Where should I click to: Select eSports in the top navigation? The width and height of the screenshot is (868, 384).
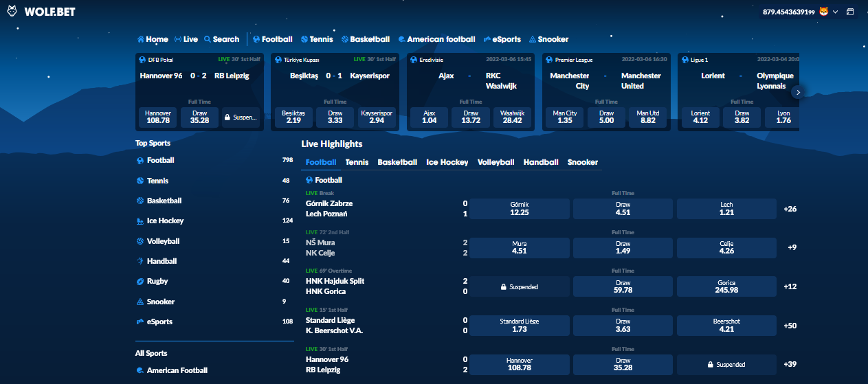[502, 39]
